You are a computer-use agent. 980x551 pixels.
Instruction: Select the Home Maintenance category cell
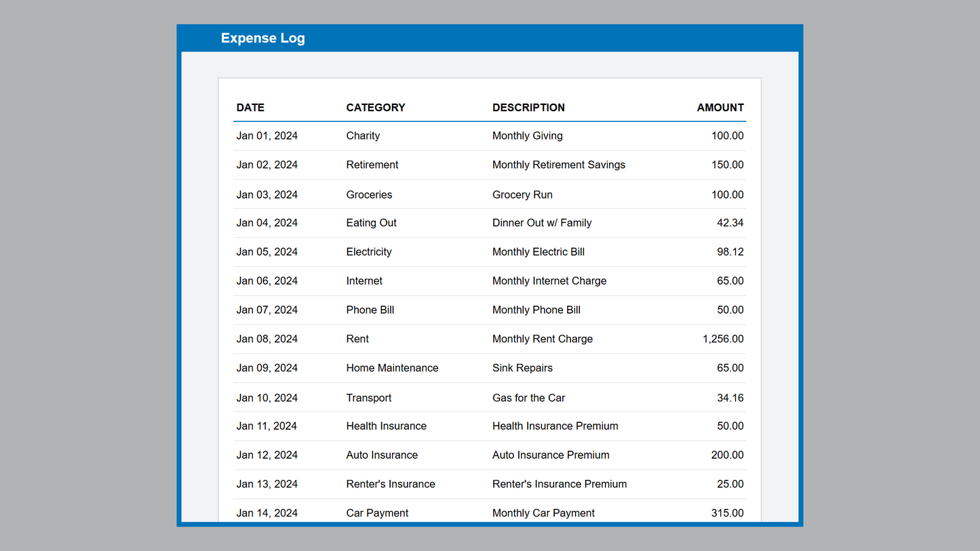392,368
